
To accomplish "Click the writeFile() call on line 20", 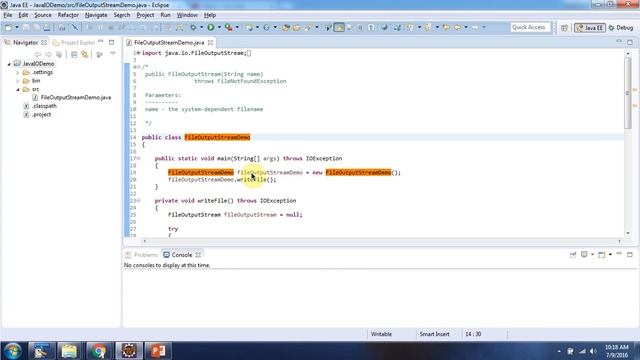I will click(255, 180).
